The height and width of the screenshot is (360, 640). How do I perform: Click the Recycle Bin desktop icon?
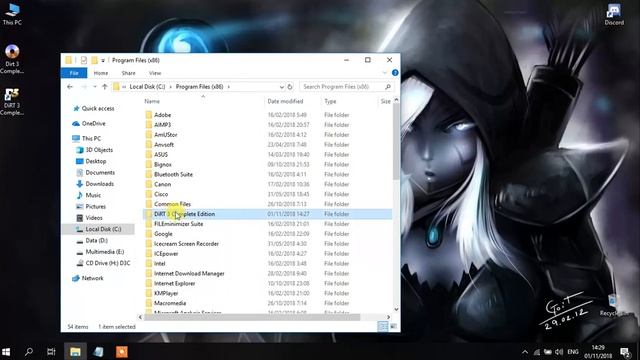click(613, 305)
